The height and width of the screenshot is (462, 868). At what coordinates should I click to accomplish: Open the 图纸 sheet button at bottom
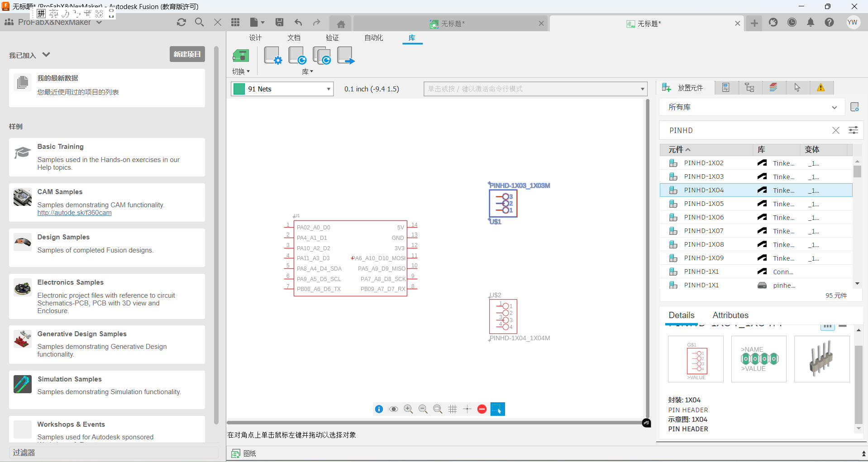[x=244, y=453]
